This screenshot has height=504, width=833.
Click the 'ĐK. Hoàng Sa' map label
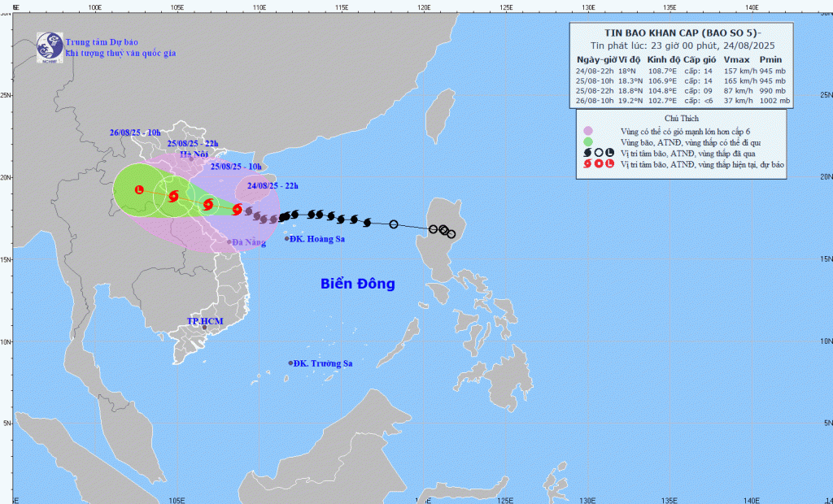click(x=318, y=239)
